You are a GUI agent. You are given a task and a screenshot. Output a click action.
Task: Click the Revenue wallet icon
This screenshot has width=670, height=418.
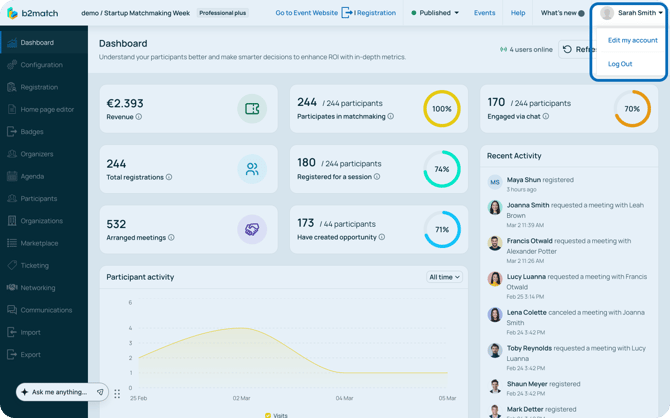[252, 109]
